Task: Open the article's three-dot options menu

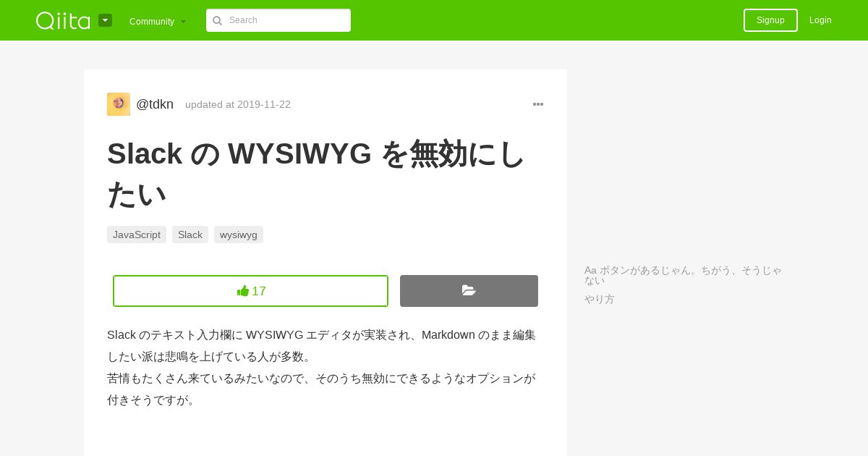Action: pyautogui.click(x=538, y=104)
